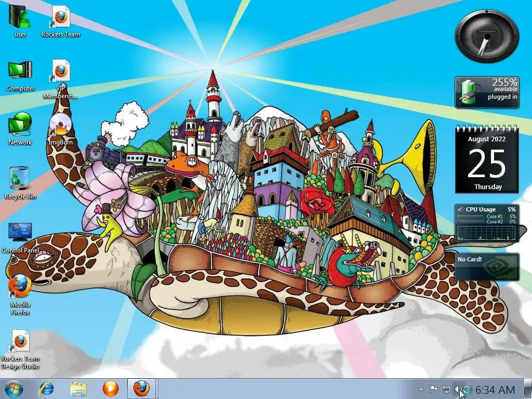Open Windows Explorer from the taskbar
This screenshot has height=399, width=532.
click(78, 389)
